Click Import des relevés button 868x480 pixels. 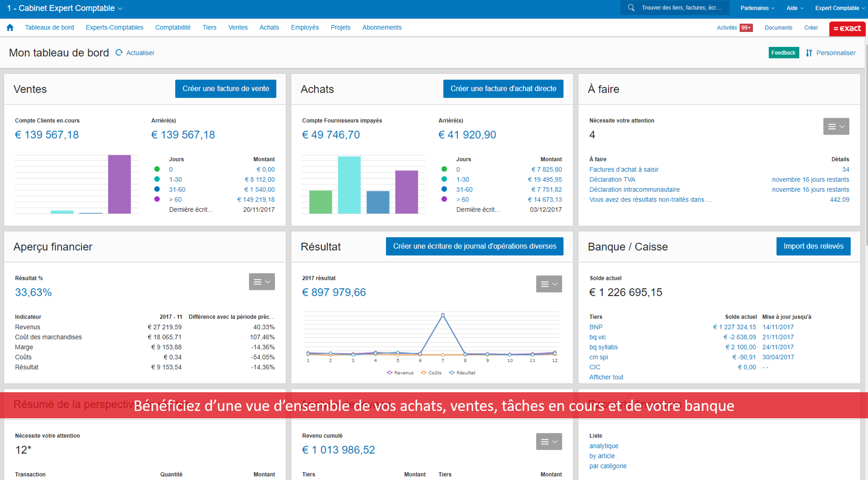coord(812,246)
